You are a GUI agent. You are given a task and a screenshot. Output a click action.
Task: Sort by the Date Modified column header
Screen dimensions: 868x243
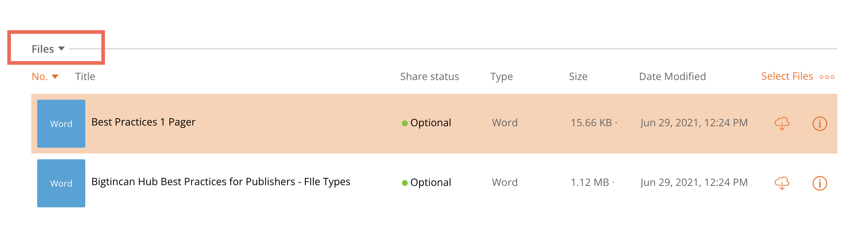(x=672, y=76)
